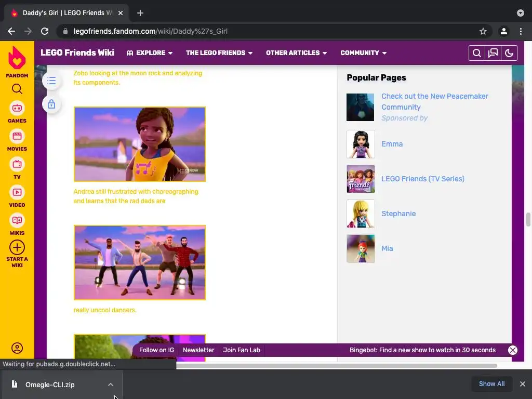This screenshot has height=399, width=532.
Task: Open Fandom sidebar search magnifier
Action: click(x=17, y=89)
